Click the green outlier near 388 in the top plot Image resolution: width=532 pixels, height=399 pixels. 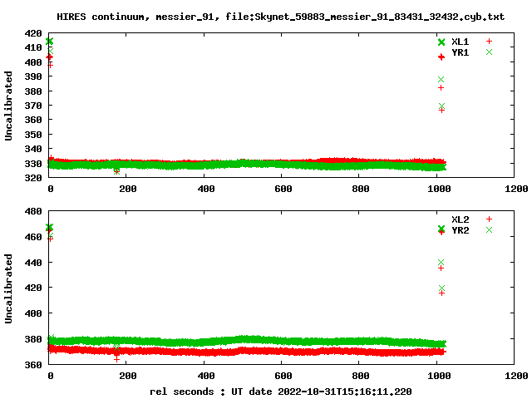click(441, 80)
